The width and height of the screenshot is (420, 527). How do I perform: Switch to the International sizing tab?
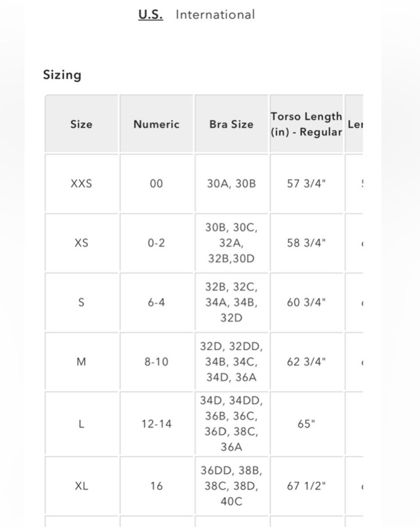[x=215, y=15]
